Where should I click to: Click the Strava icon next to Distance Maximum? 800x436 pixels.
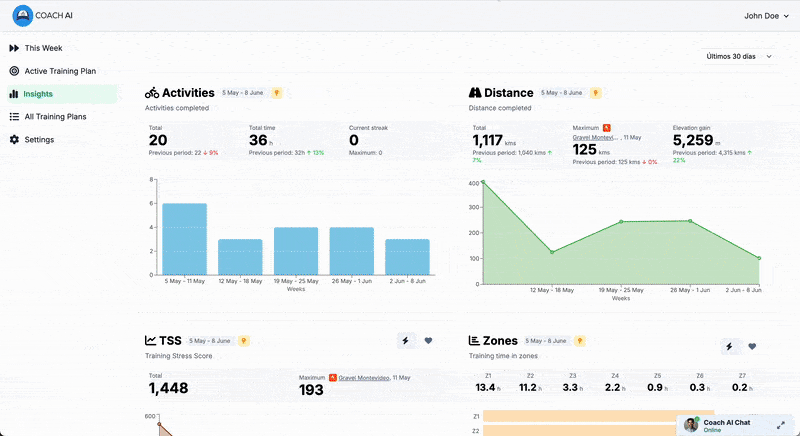tap(607, 128)
